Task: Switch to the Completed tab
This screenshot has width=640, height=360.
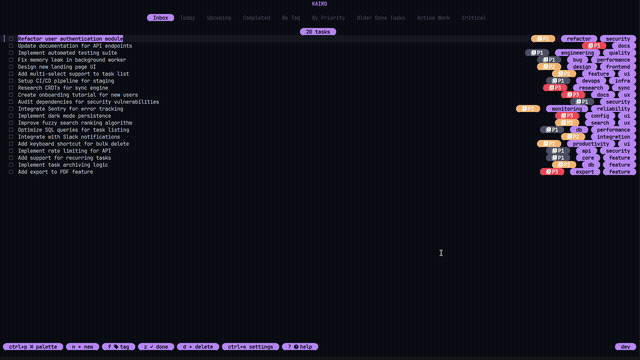Action: [x=256, y=18]
